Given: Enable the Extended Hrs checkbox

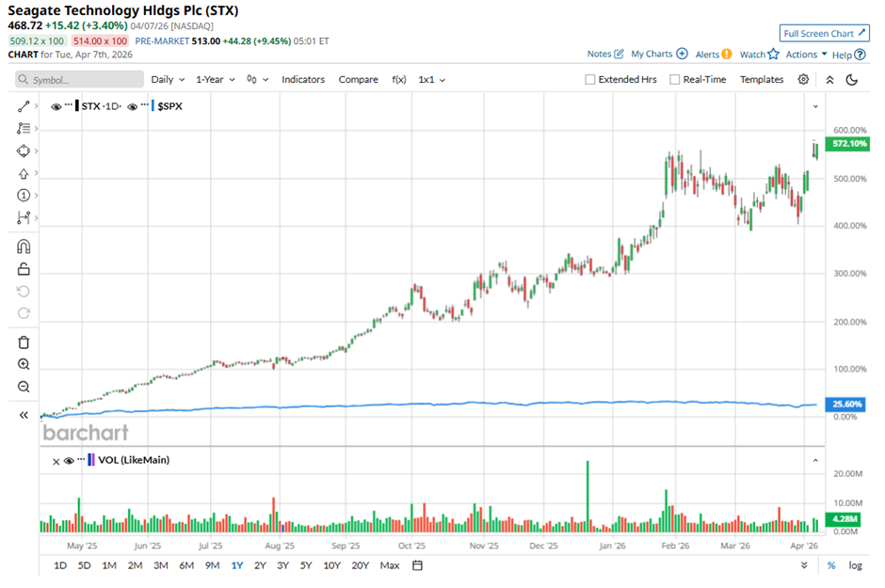Looking at the screenshot, I should click(x=590, y=80).
